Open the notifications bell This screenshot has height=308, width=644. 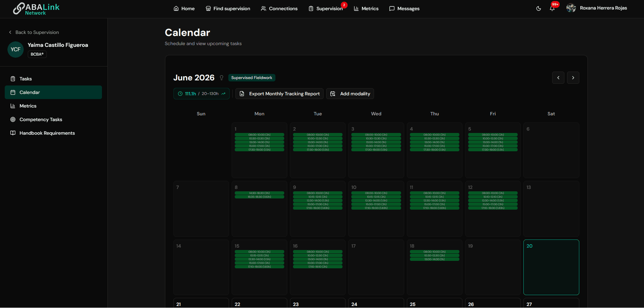tap(552, 8)
